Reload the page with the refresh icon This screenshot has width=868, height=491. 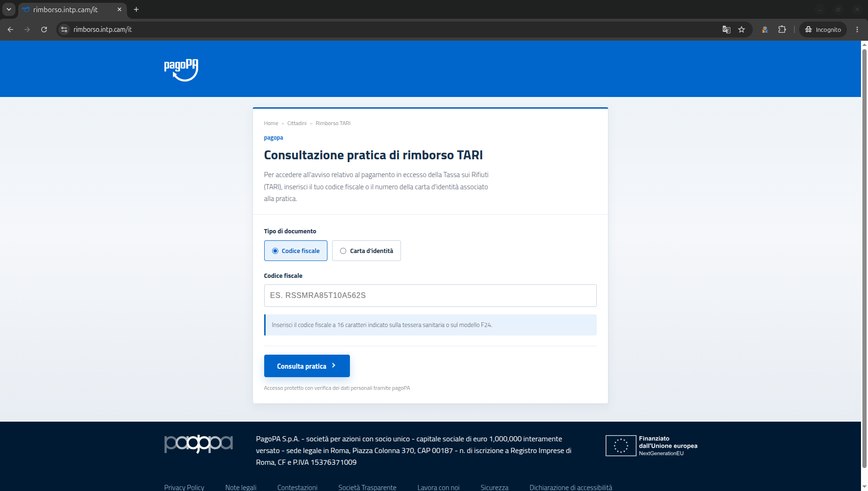click(x=44, y=30)
